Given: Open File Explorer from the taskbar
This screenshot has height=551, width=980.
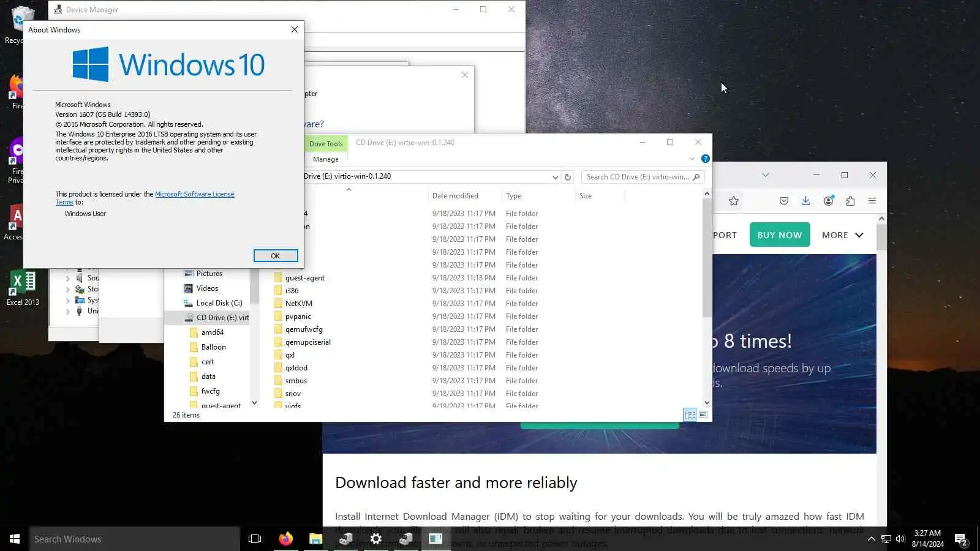Looking at the screenshot, I should 315,539.
